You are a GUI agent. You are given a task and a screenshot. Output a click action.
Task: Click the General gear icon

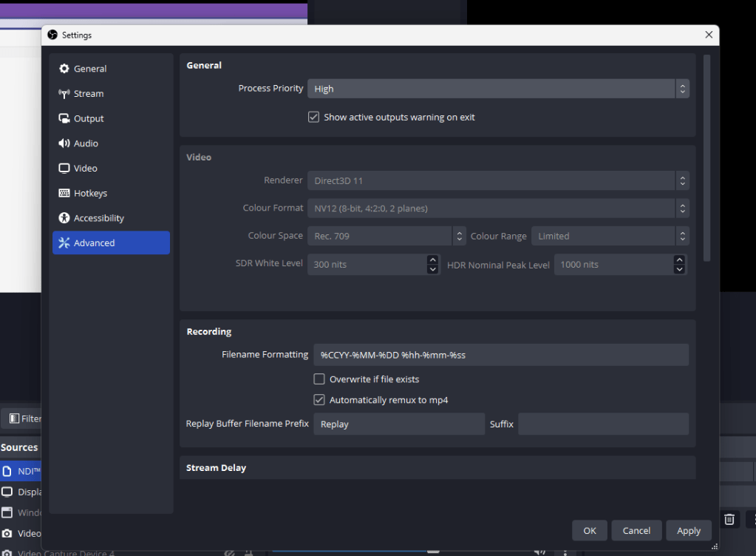point(64,69)
